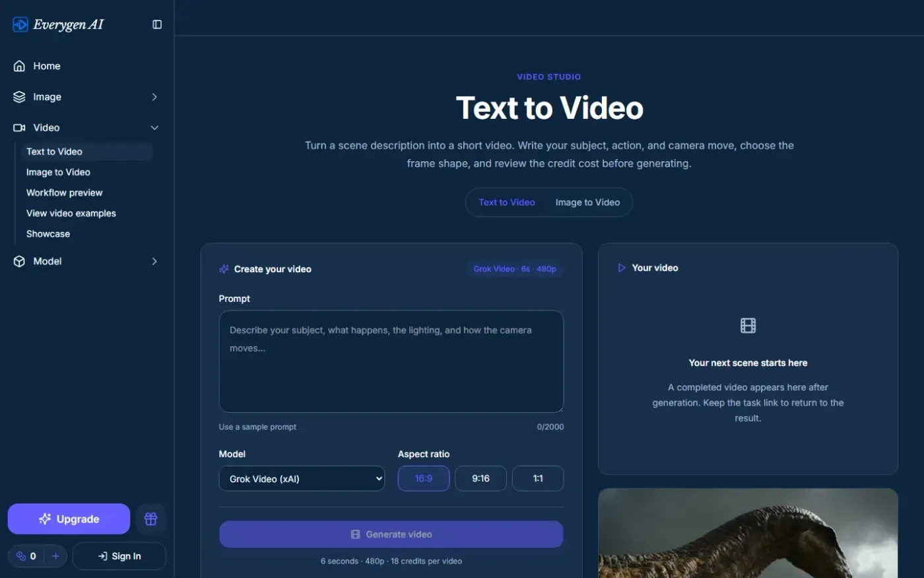Open the dinosaur video thumbnail
This screenshot has width=924, height=578.
tap(748, 533)
